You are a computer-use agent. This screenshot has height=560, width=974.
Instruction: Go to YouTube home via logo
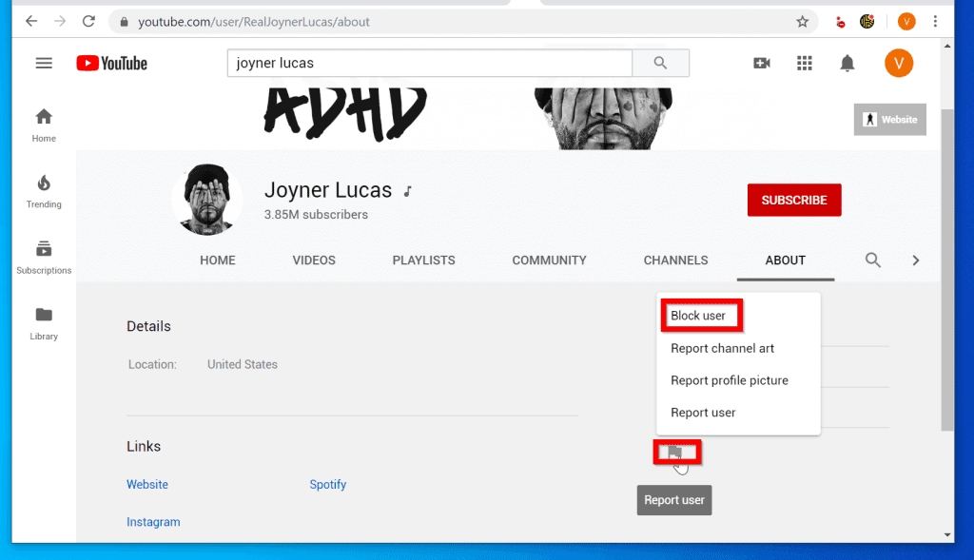coord(112,64)
